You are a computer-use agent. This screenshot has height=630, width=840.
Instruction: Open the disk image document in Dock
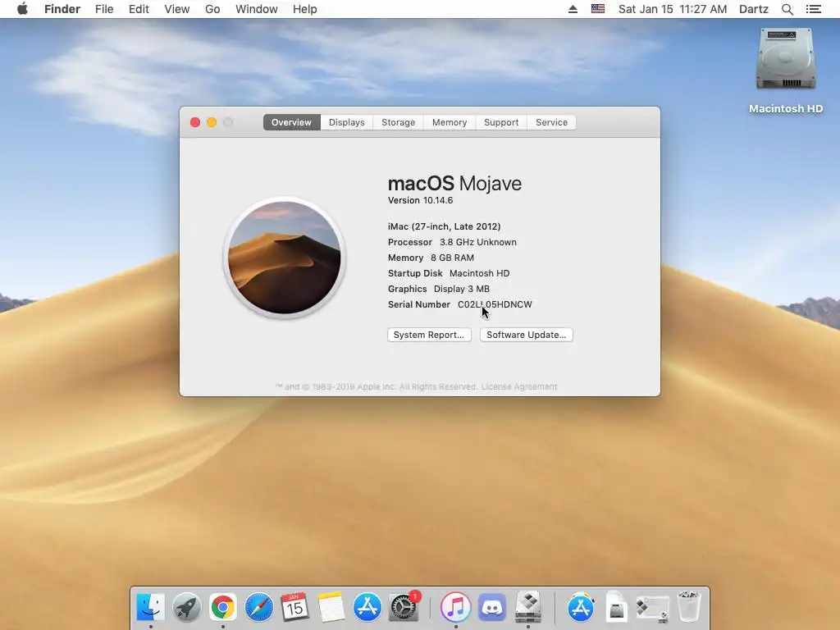[x=617, y=607]
